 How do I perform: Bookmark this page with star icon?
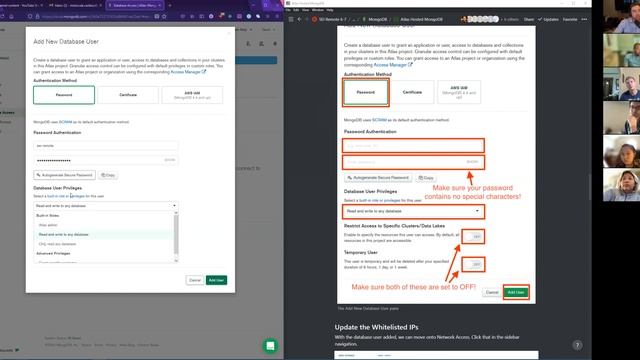click(x=164, y=16)
